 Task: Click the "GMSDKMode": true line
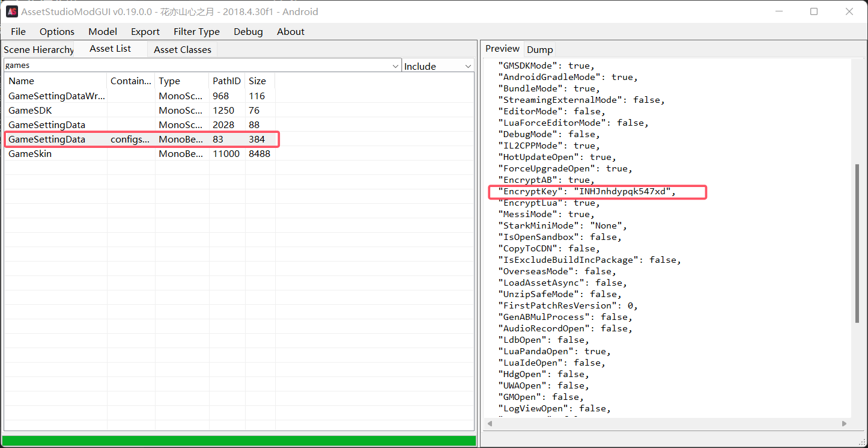pyautogui.click(x=546, y=66)
